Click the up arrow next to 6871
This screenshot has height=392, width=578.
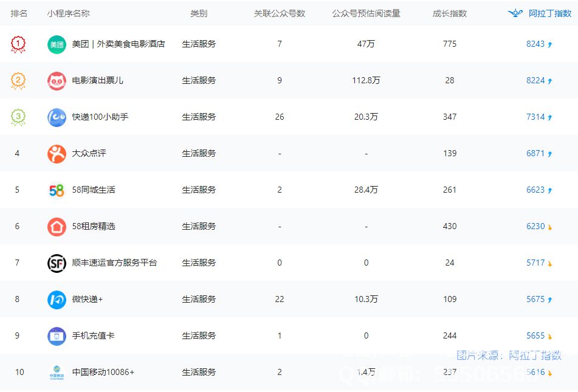(550, 154)
